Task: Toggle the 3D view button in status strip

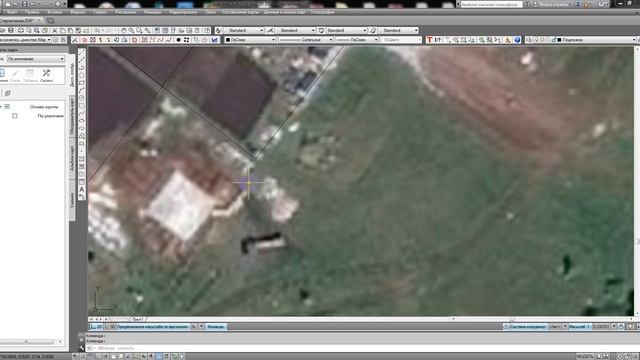Action: click(x=111, y=327)
